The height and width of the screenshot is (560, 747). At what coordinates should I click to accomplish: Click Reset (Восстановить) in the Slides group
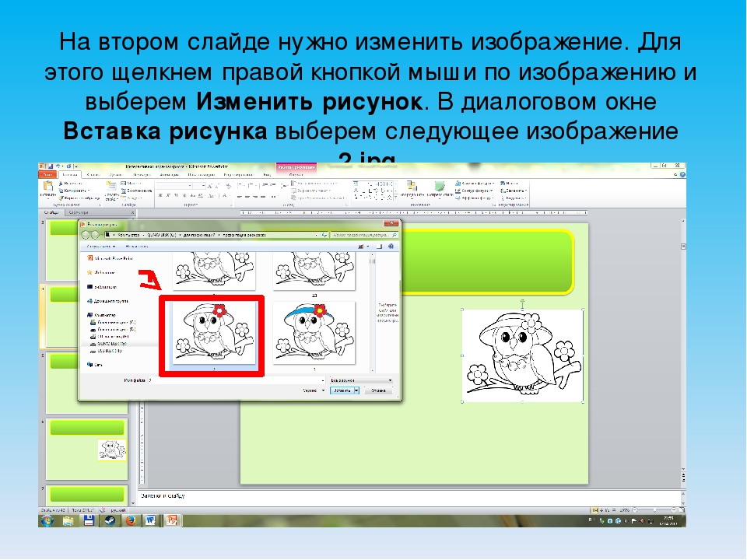(138, 191)
